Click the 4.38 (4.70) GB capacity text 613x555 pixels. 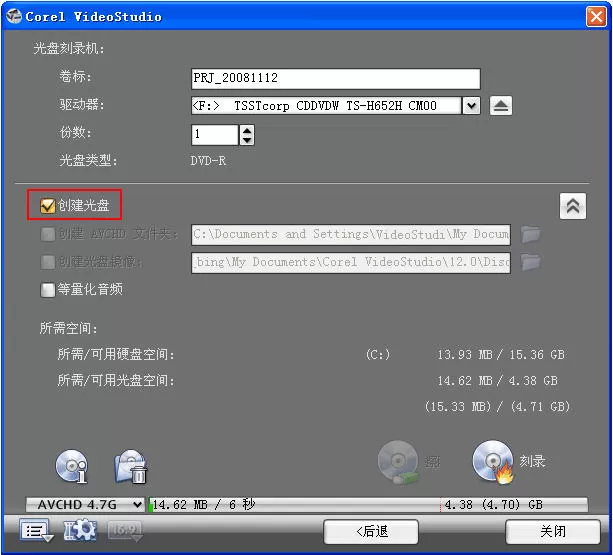pos(493,505)
